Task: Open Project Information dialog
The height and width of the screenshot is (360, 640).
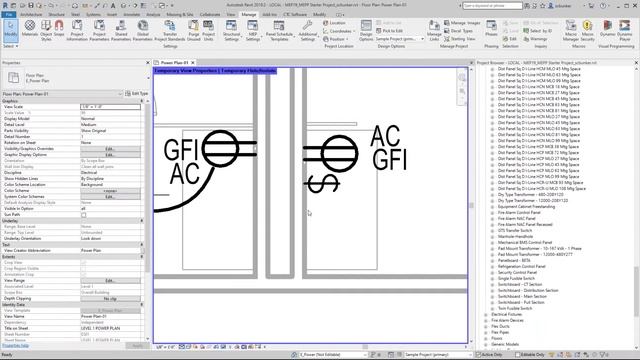Action: tap(77, 31)
